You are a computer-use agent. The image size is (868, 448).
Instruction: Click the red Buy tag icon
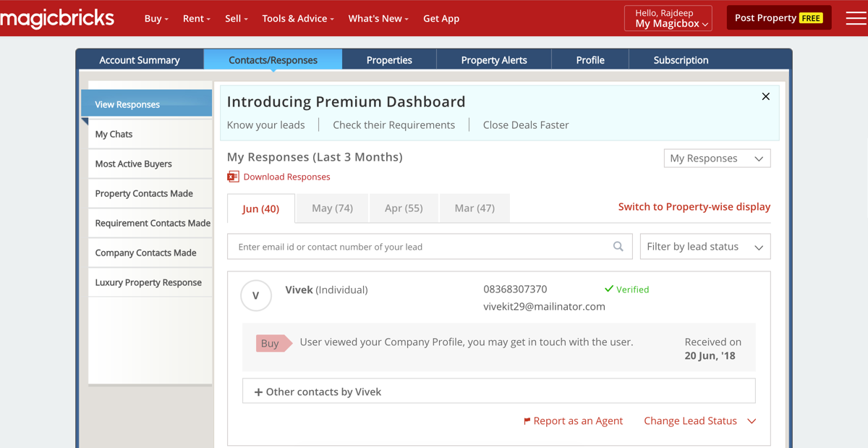tap(272, 343)
